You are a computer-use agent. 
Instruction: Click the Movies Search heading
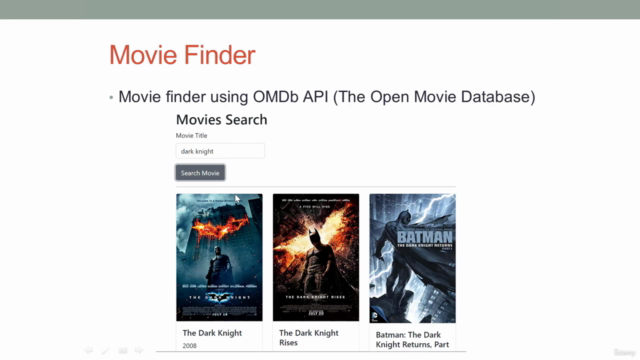click(x=222, y=120)
